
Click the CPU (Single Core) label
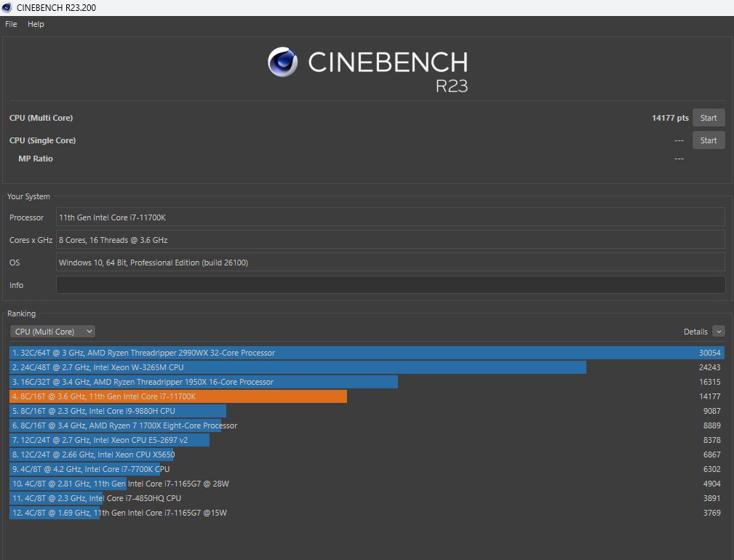(43, 140)
